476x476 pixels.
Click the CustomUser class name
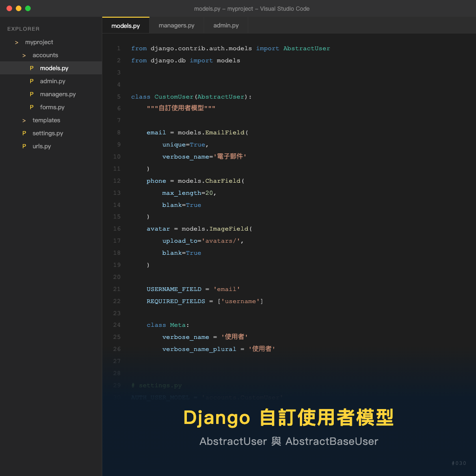coord(174,97)
